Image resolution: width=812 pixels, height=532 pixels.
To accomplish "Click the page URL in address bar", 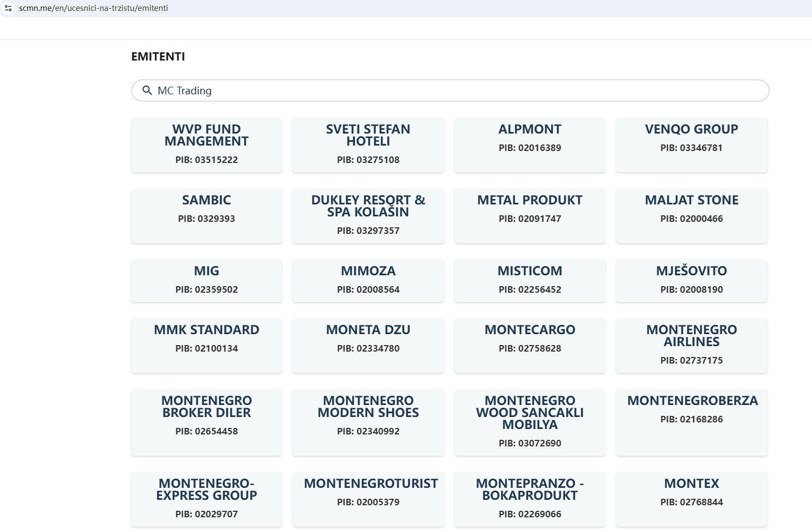I will pos(93,8).
